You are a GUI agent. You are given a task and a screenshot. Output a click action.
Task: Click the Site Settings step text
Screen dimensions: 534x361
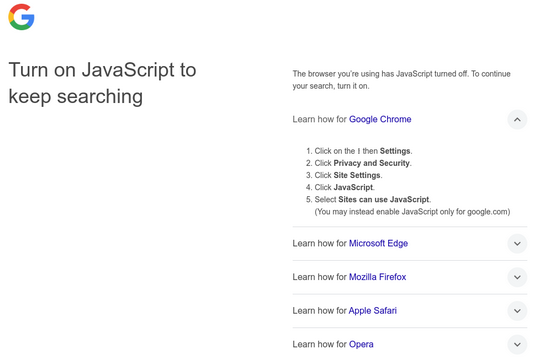click(x=357, y=175)
